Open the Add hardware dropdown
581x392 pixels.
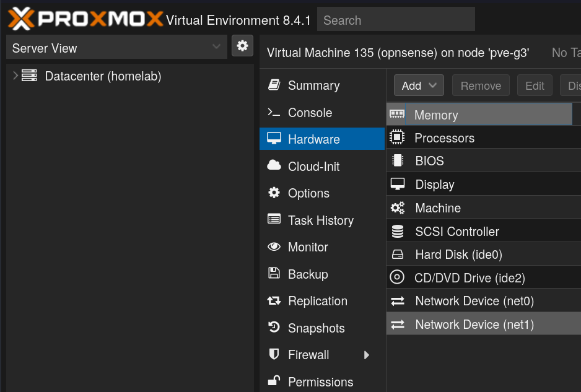click(419, 85)
